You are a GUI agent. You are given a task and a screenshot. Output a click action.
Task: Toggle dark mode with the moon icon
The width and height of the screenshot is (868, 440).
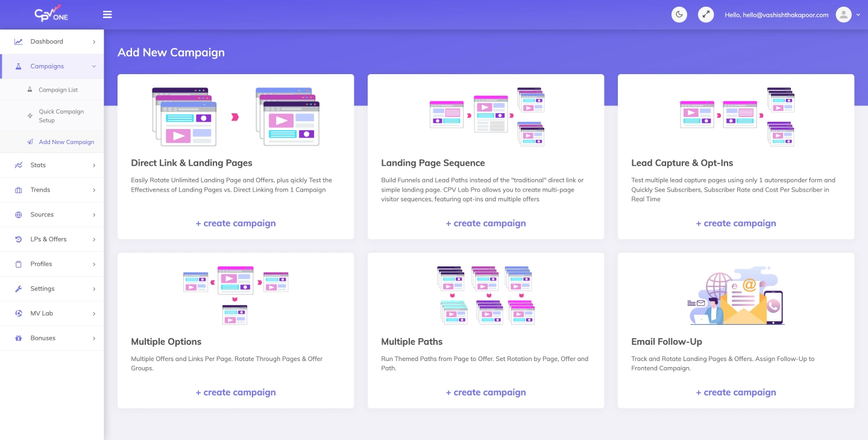(x=679, y=14)
